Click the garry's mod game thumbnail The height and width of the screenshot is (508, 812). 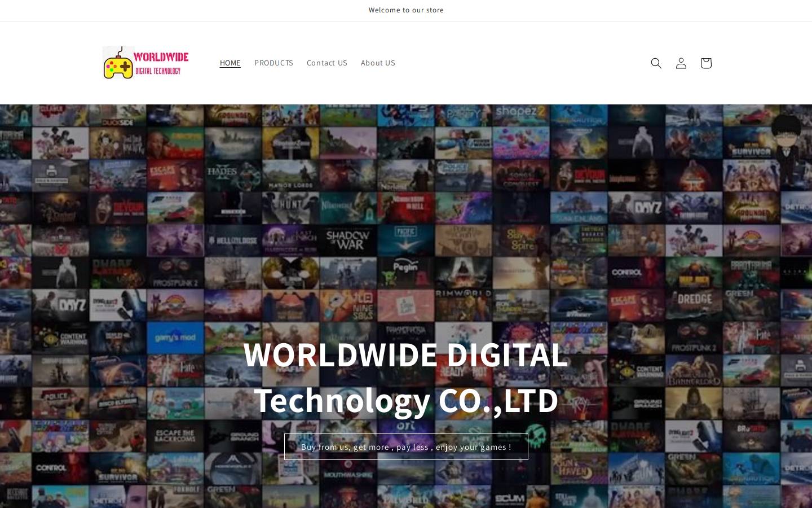pyautogui.click(x=175, y=338)
